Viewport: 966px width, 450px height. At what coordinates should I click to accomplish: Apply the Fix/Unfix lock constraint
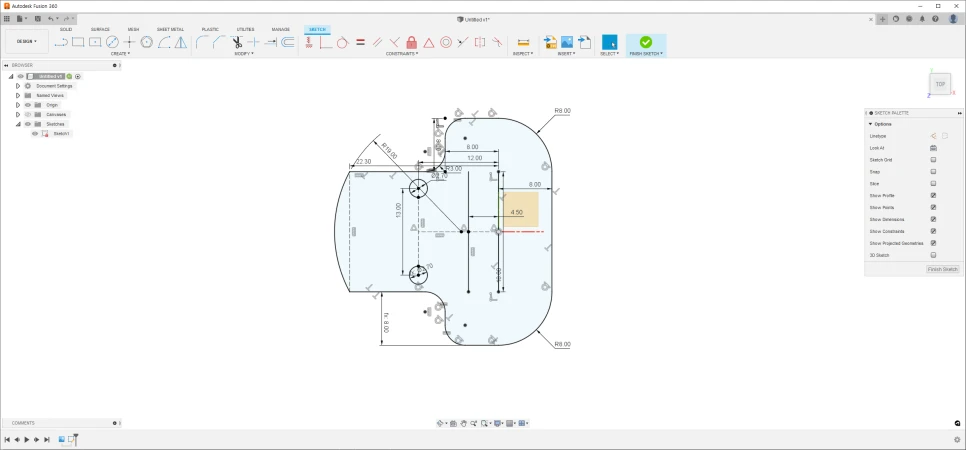(411, 42)
